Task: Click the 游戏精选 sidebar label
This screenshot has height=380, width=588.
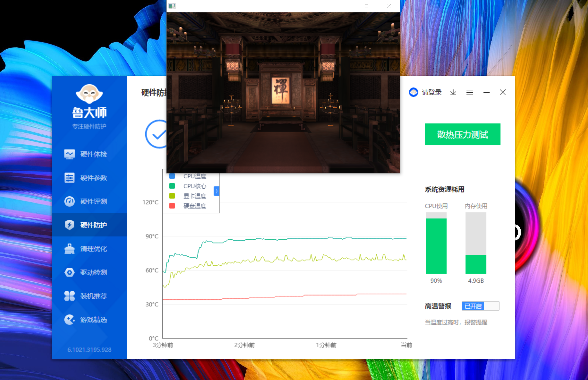Action: pos(93,319)
